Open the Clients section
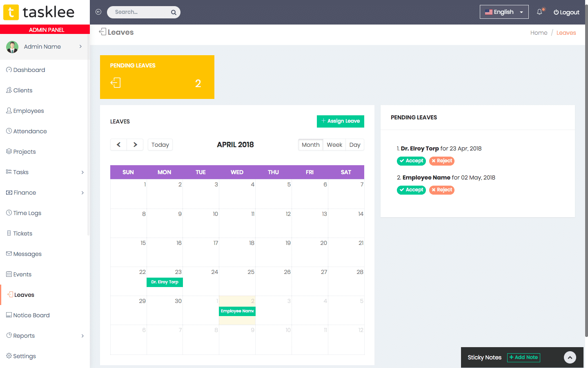Screen dimensions: 588x368 pyautogui.click(x=22, y=90)
